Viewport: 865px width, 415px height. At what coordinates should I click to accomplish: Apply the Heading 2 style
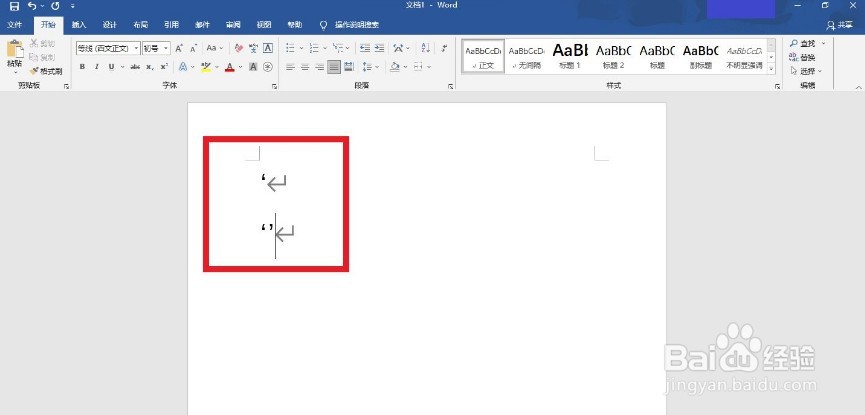coord(613,56)
